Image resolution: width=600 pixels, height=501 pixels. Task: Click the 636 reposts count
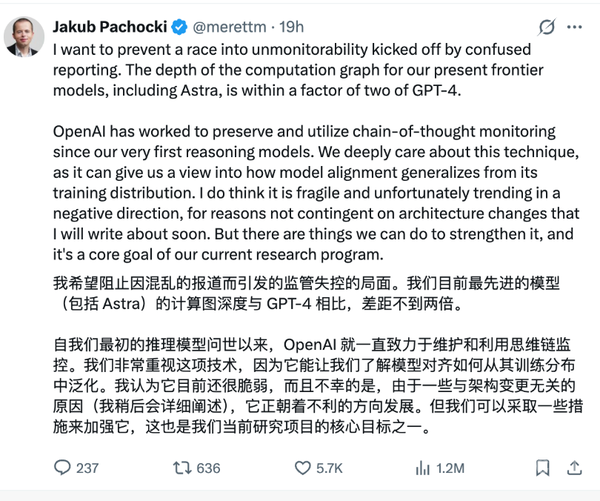pyautogui.click(x=208, y=468)
